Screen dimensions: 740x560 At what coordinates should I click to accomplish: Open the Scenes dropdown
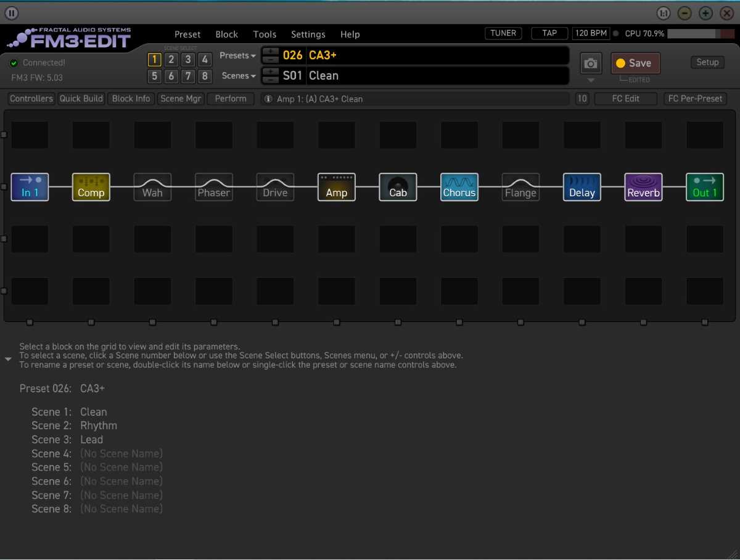click(x=239, y=76)
